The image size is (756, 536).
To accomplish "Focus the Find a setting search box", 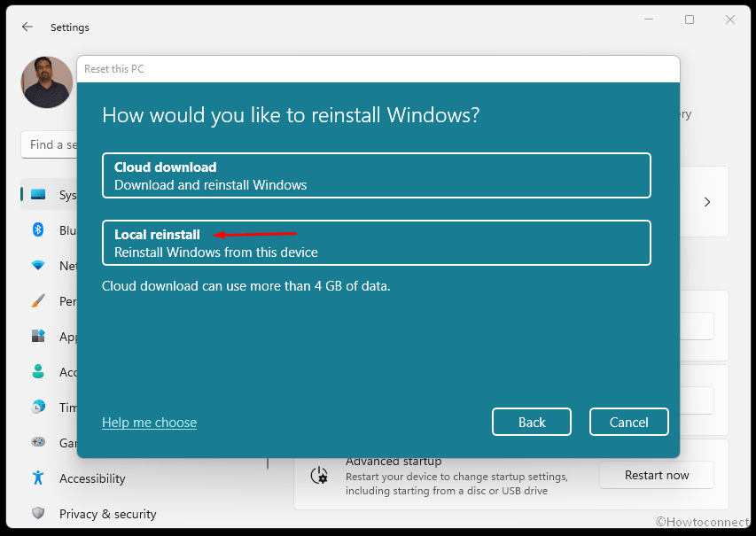I will [49, 144].
